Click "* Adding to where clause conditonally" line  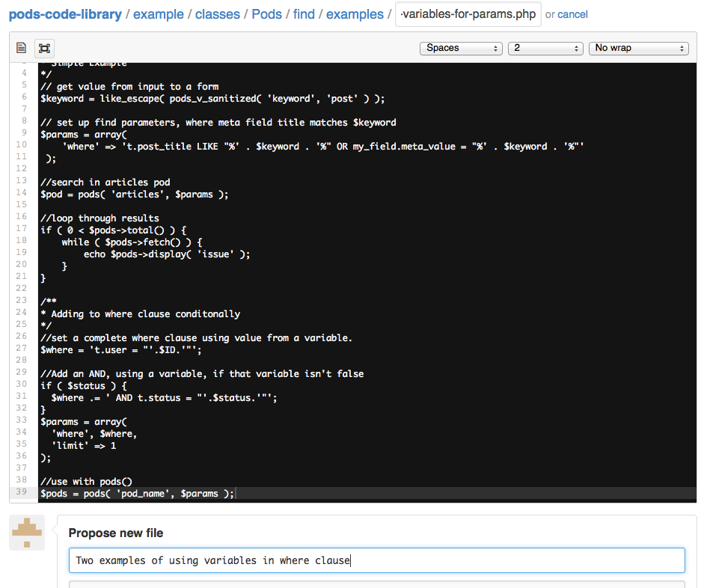coord(141,314)
